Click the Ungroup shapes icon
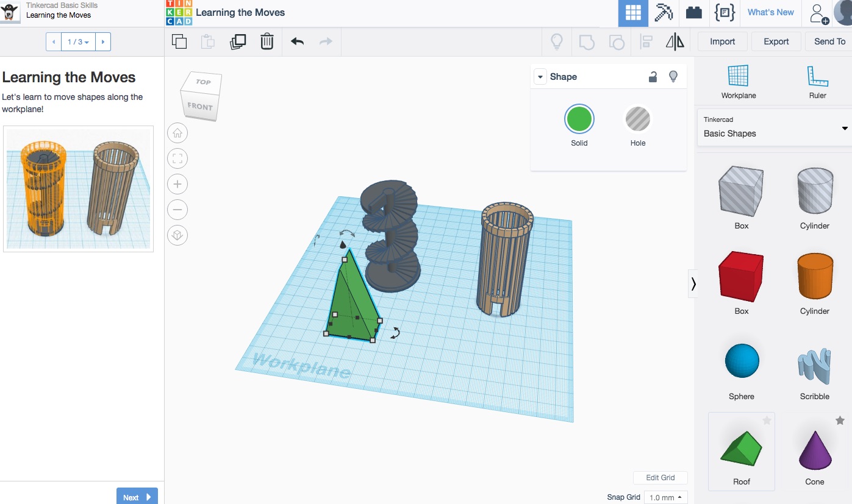 (617, 41)
